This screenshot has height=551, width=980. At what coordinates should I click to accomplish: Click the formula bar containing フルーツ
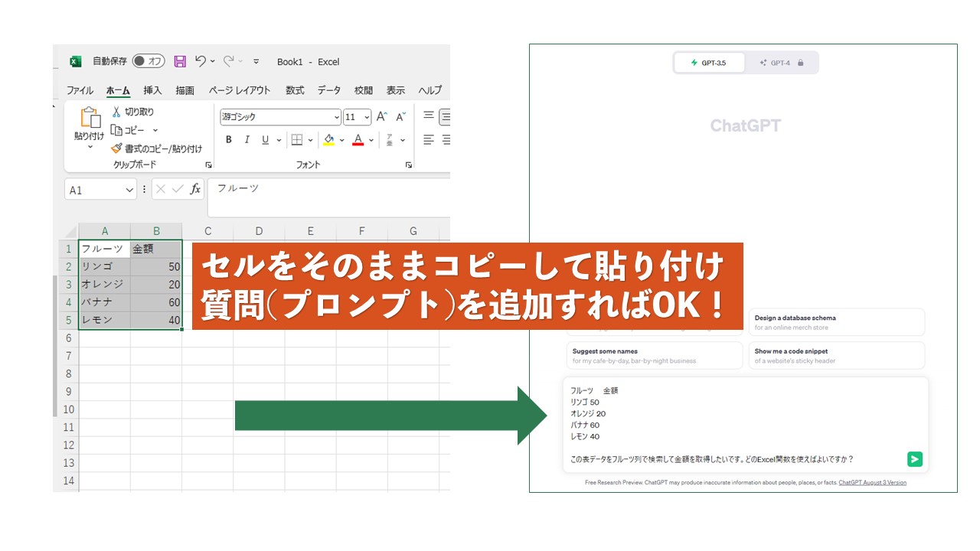329,197
